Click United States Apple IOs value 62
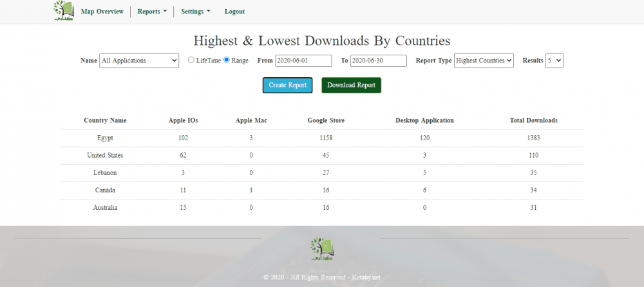Image resolution: width=644 pixels, height=287 pixels. 183,155
